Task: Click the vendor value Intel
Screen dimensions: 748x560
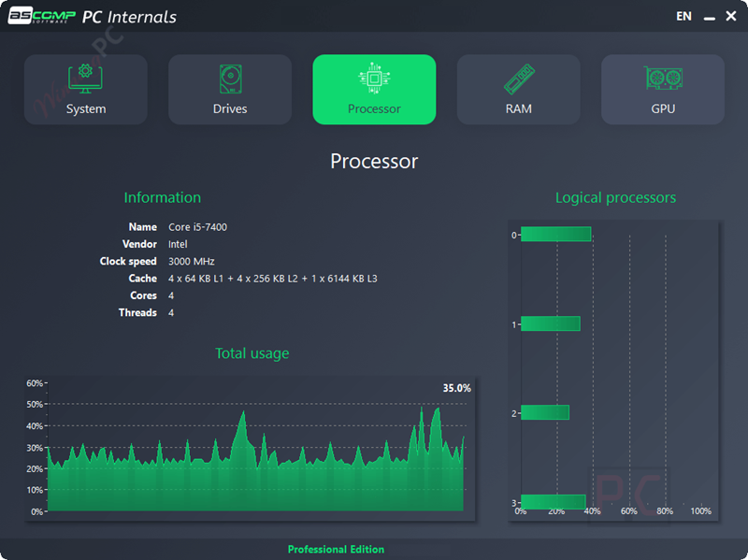Action: click(178, 244)
